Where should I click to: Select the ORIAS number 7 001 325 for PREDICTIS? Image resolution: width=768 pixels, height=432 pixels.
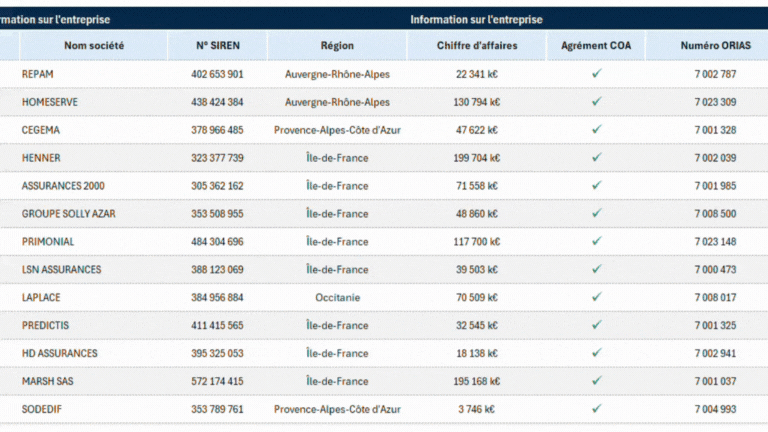pos(715,326)
